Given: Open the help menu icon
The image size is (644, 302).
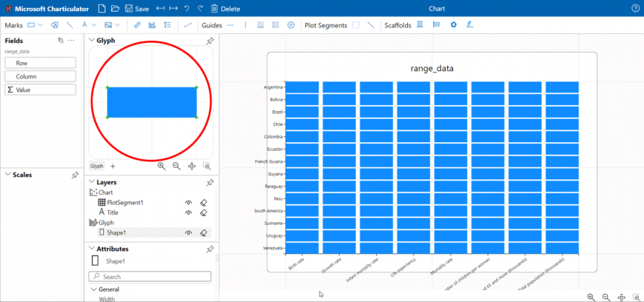Looking at the screenshot, I should 635,8.
